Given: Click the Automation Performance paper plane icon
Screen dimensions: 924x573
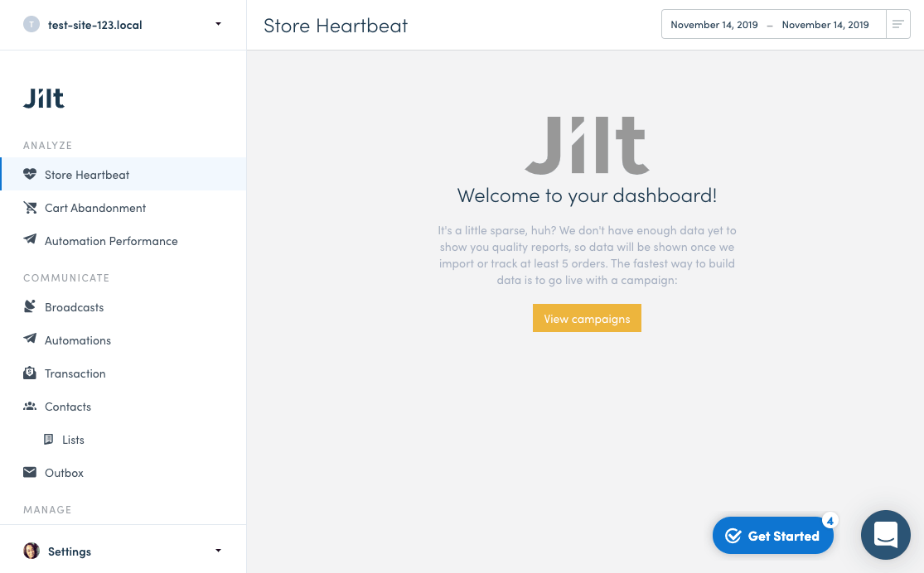Looking at the screenshot, I should [x=30, y=239].
